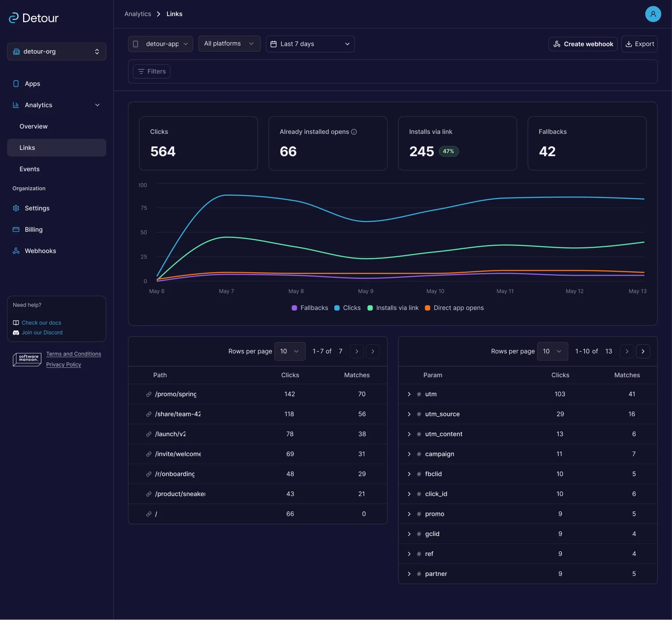The width and height of the screenshot is (672, 620).
Task: Click the info icon beside Already installed opens
Action: (354, 132)
